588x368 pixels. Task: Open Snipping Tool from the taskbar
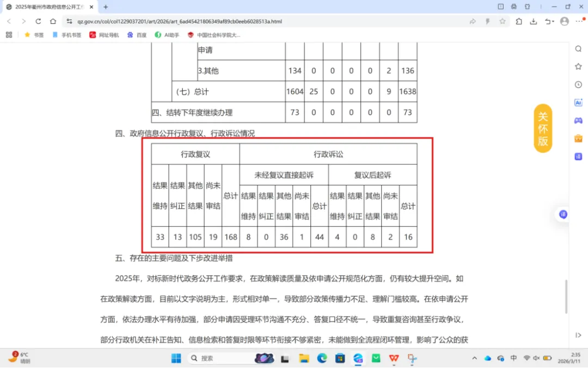pos(412,358)
